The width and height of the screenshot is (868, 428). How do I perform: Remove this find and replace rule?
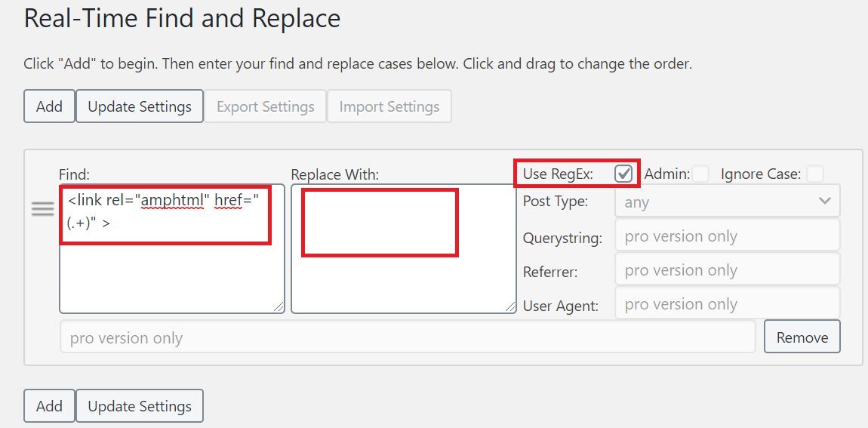(x=802, y=337)
